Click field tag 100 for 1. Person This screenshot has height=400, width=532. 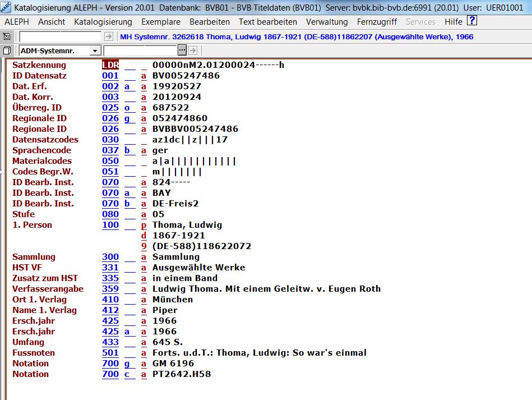point(110,225)
